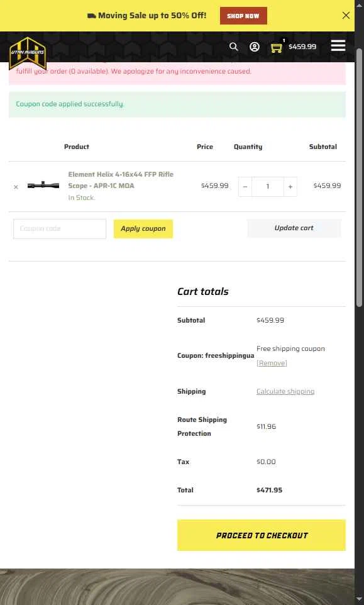Focus the Coupon code input
This screenshot has width=364, height=605.
(x=60, y=229)
